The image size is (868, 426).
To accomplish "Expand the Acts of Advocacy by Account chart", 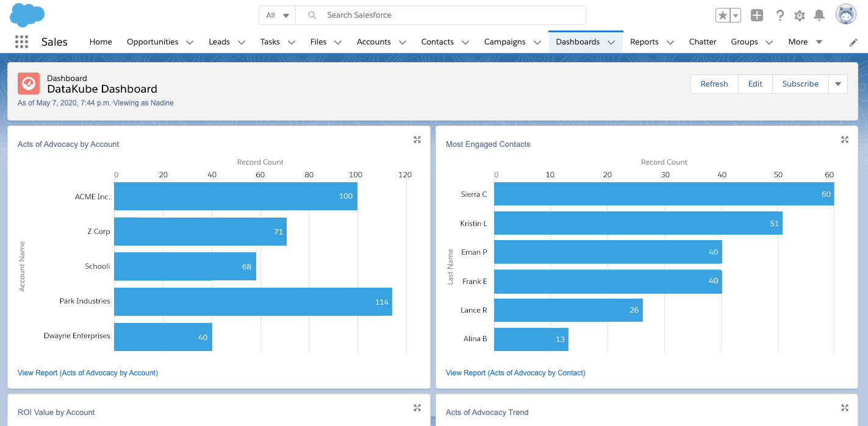I will [417, 140].
